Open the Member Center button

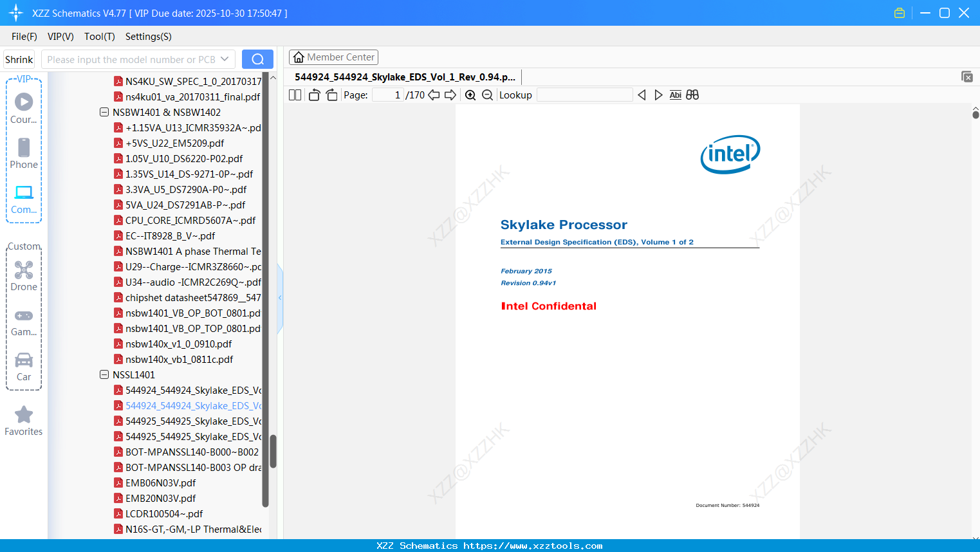(x=333, y=57)
